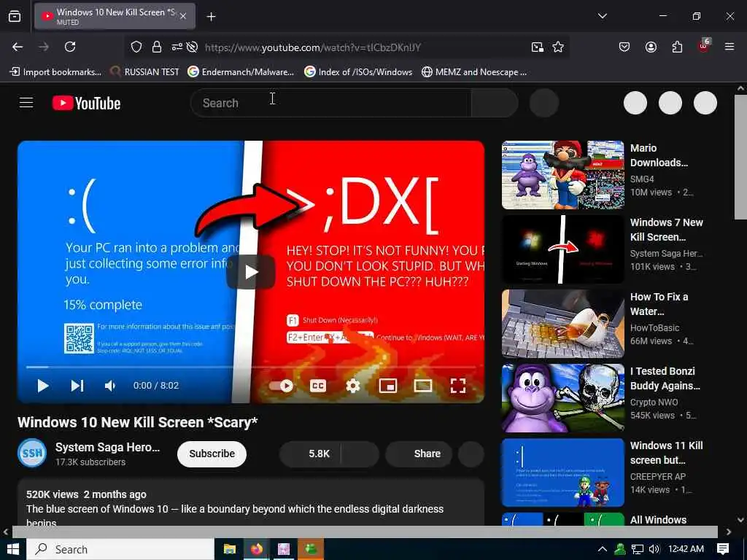Open tracking protection shield icon
Screen dimensions: 747x560
click(136, 47)
